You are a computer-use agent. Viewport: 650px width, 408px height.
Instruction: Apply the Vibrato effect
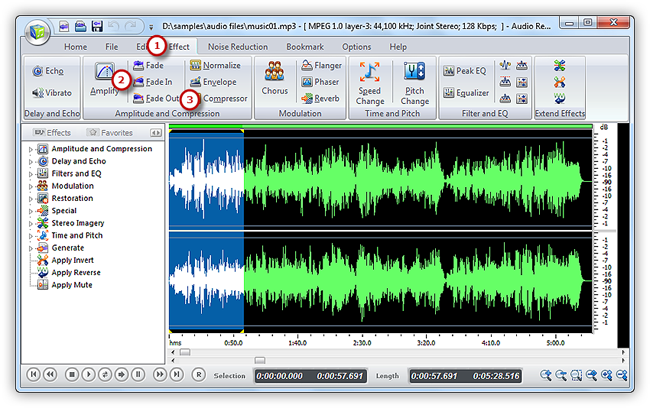[x=52, y=93]
